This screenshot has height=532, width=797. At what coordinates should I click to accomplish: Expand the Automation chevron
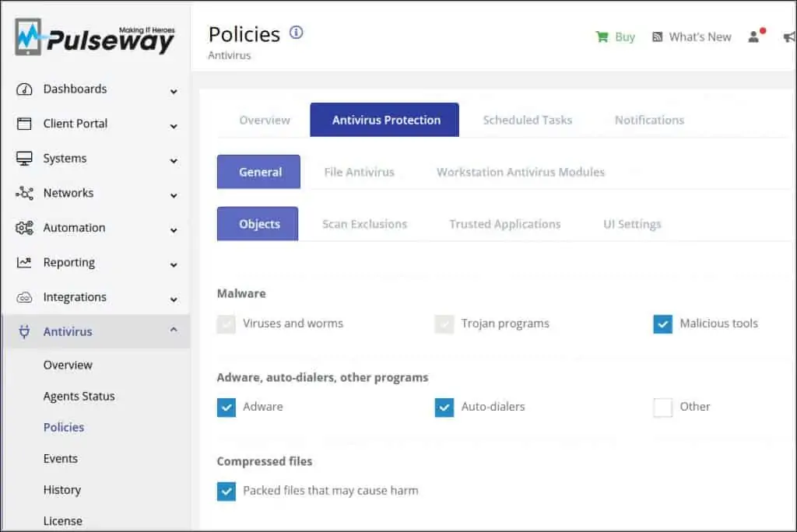[x=174, y=230]
